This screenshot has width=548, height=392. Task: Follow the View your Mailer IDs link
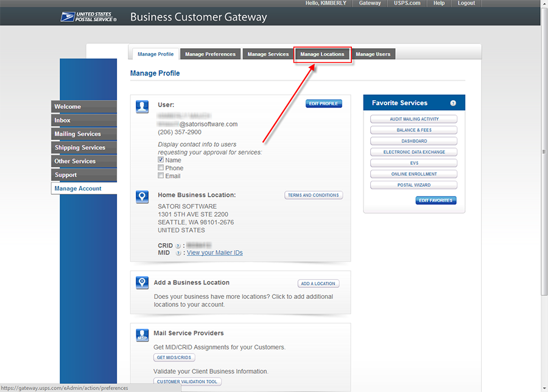[214, 253]
